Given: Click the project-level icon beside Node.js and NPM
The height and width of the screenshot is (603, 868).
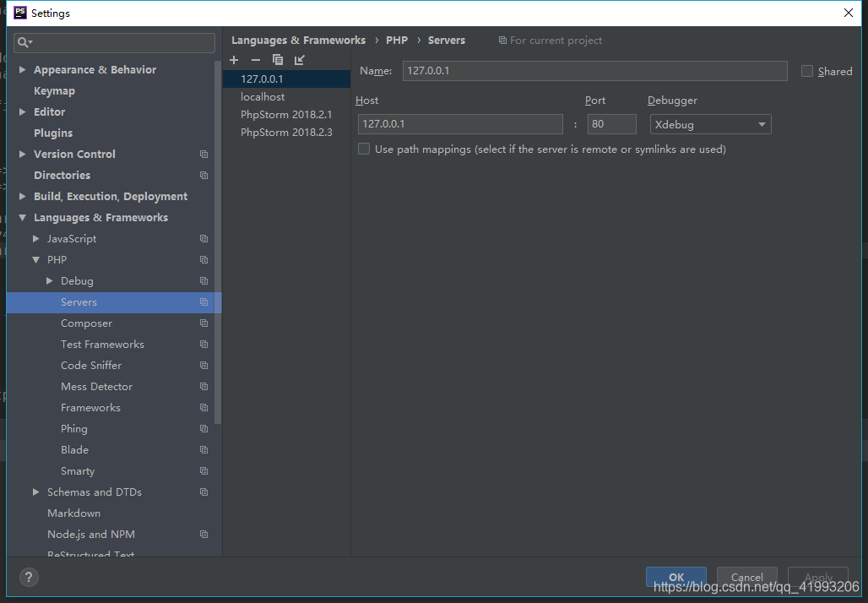Looking at the screenshot, I should 203,535.
